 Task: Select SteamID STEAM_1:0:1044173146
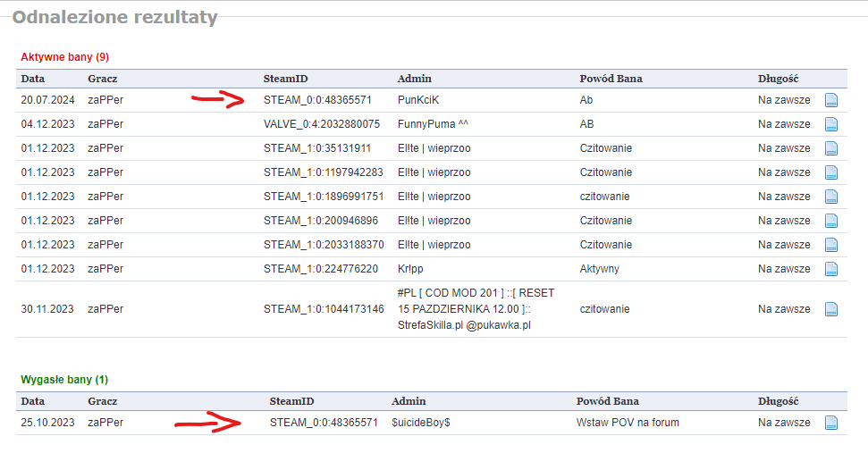click(324, 309)
